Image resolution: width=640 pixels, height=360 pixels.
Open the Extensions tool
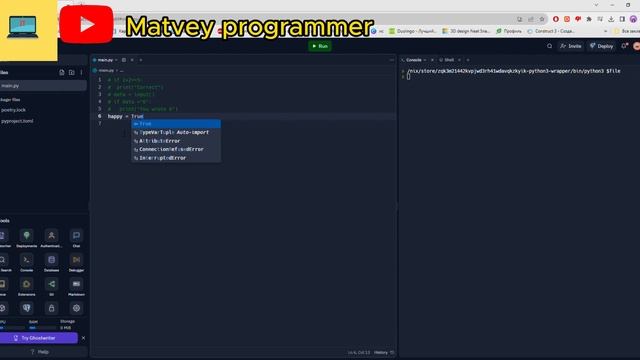point(27,287)
